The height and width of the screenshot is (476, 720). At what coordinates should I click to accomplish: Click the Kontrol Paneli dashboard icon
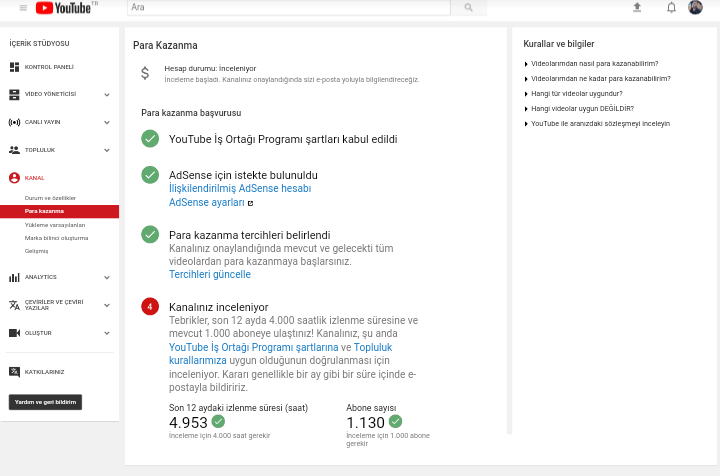[14, 67]
